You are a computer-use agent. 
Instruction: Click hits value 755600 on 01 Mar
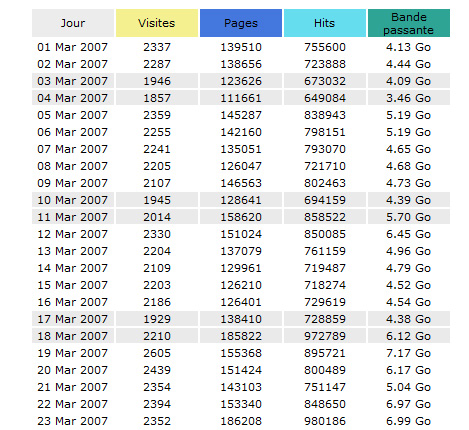(x=325, y=47)
